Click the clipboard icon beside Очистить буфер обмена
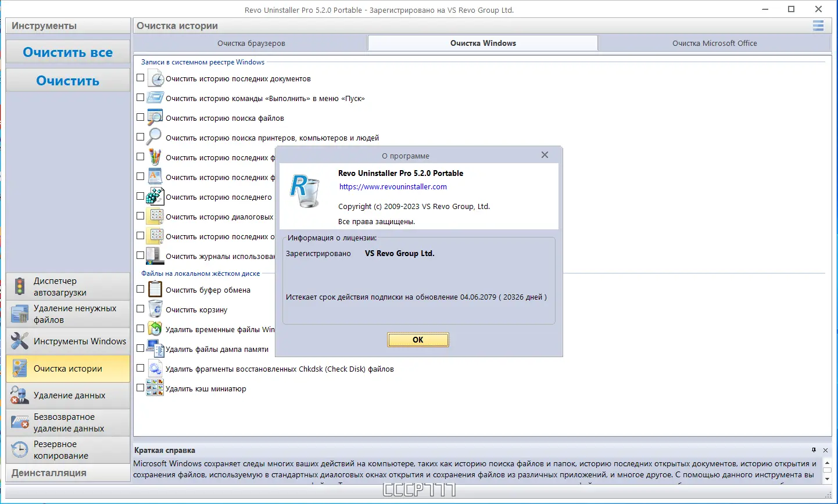The width and height of the screenshot is (838, 504). pos(154,289)
